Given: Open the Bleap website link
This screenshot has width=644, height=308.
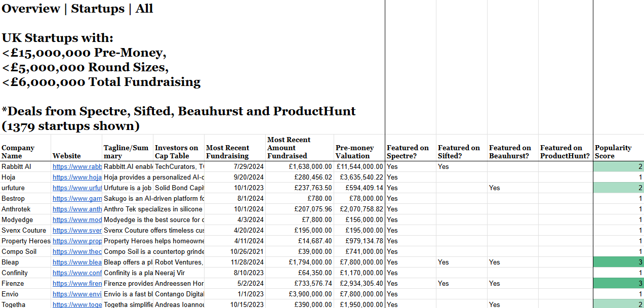Looking at the screenshot, I should click(77, 262).
